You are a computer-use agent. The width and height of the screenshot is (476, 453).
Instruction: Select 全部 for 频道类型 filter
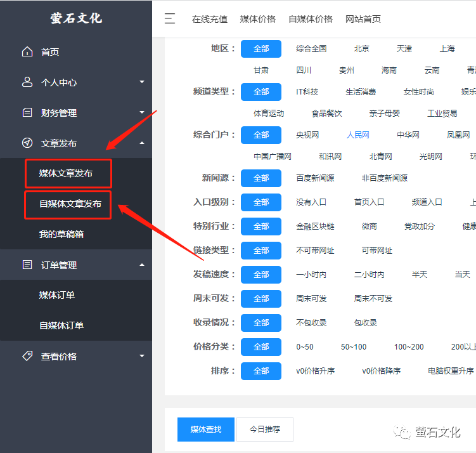(261, 92)
